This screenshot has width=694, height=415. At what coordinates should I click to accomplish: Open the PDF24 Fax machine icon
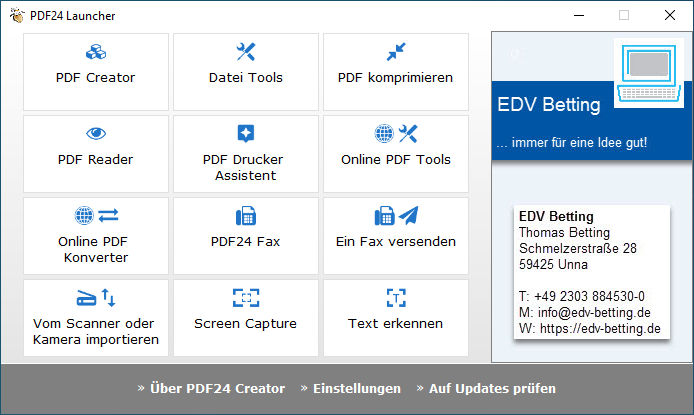tap(246, 216)
